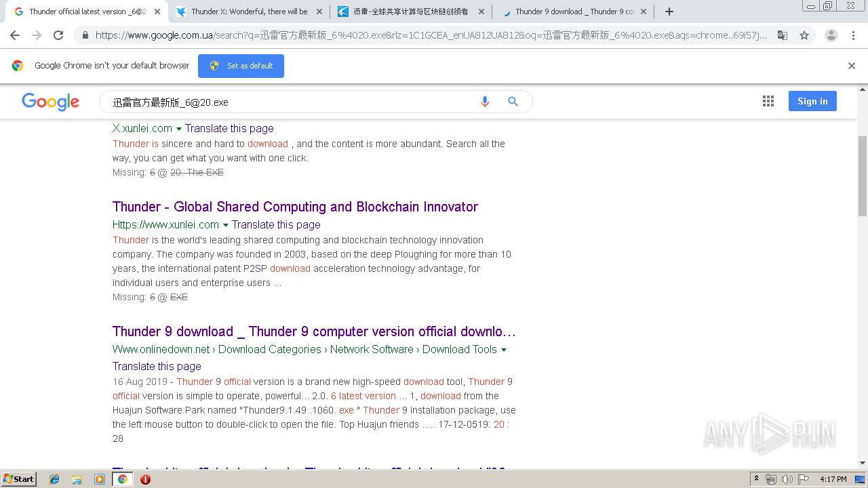Click the forward navigation arrow
Image resolution: width=868 pixels, height=488 pixels.
(x=37, y=35)
